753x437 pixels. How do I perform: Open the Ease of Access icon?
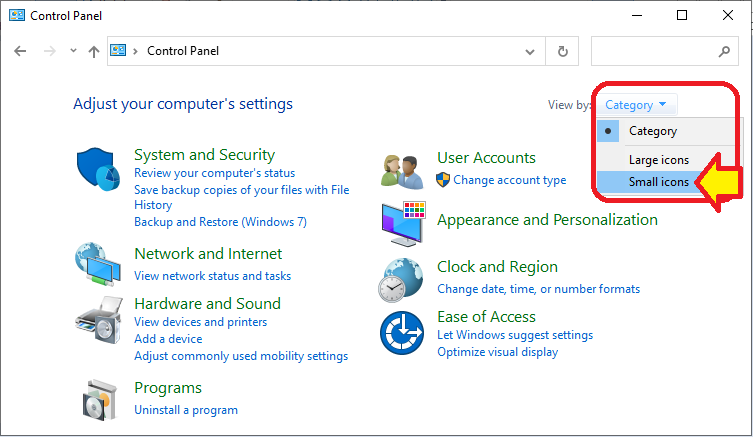tap(402, 333)
